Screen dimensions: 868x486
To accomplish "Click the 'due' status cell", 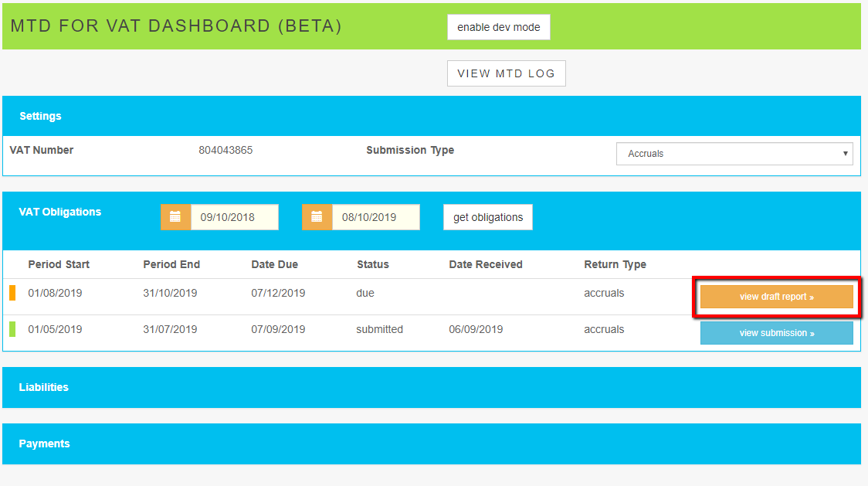I will coord(365,293).
